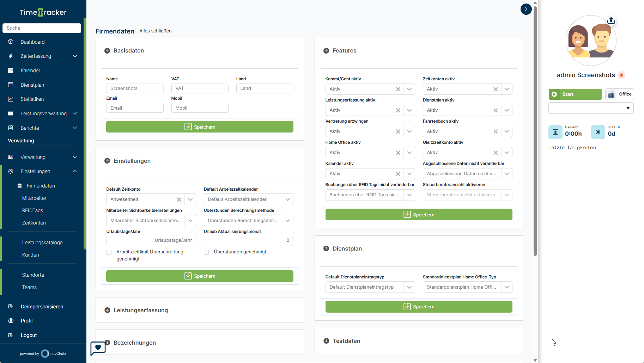Viewport: 644px width, 363px height.
Task: Click the Urlaub sun icon
Action: [x=598, y=132]
